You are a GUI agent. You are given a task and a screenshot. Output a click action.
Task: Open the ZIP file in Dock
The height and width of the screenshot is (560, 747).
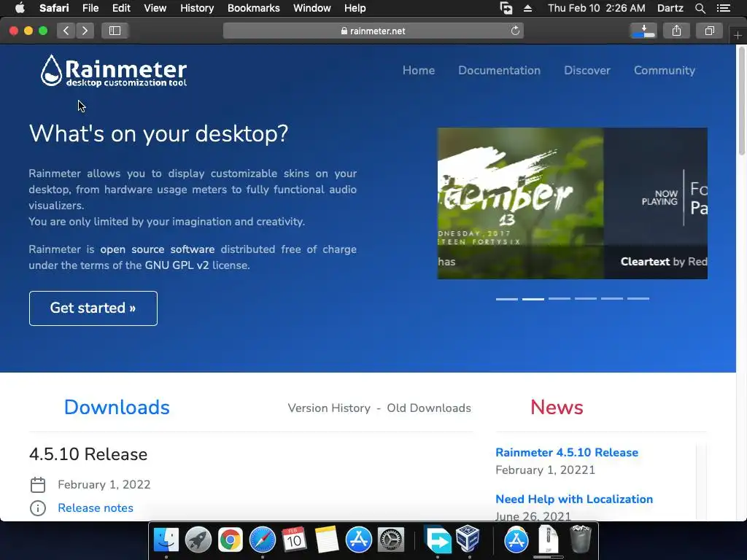549,539
